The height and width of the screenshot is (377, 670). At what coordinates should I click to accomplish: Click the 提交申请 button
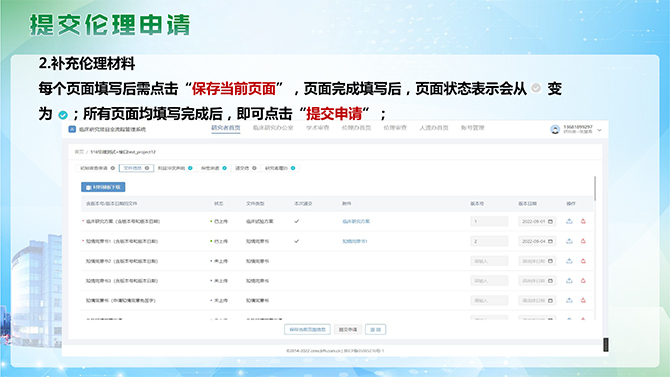[348, 330]
